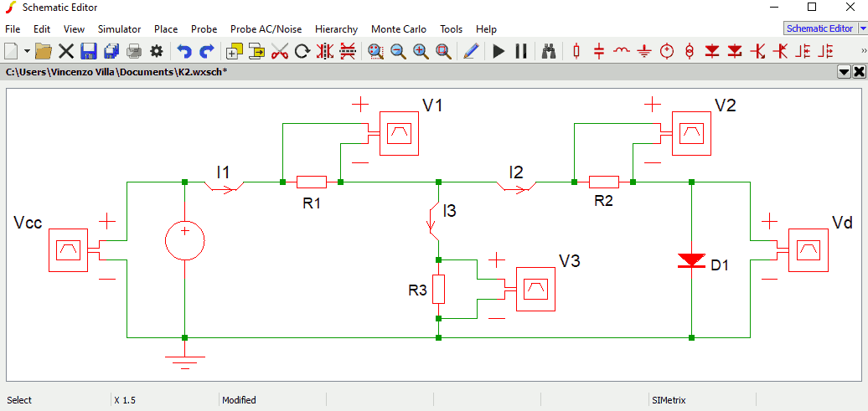
Task: Open the Probe menu
Action: click(x=204, y=29)
